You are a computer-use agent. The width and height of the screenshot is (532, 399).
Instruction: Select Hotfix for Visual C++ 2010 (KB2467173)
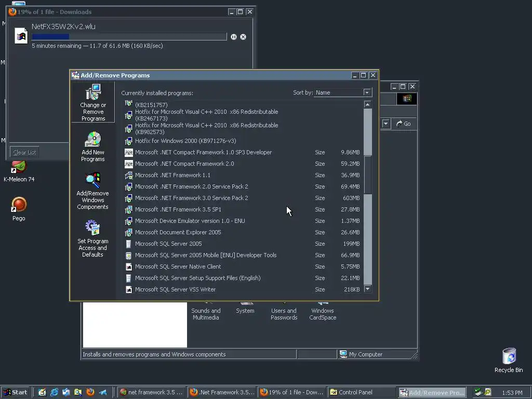(243, 115)
